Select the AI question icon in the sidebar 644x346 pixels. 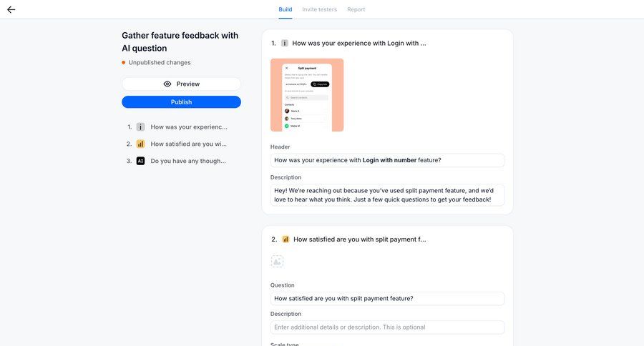[x=140, y=161]
